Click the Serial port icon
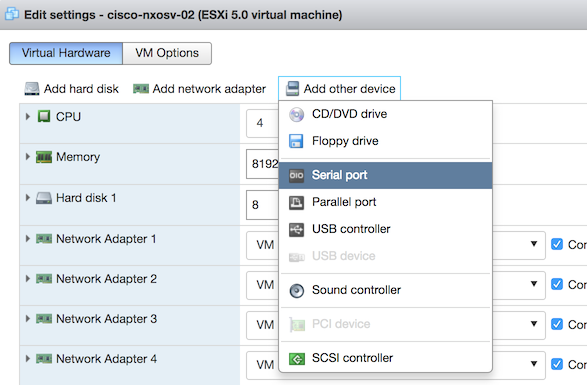This screenshot has height=385, width=587. [x=296, y=175]
